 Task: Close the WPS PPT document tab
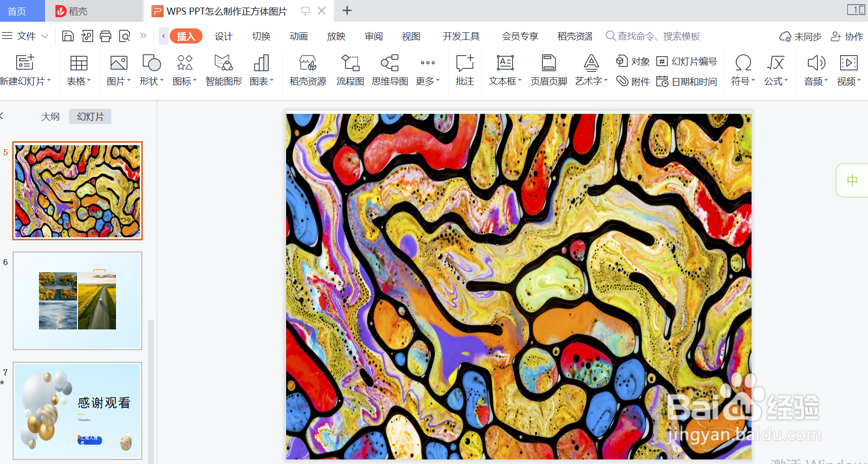(322, 11)
